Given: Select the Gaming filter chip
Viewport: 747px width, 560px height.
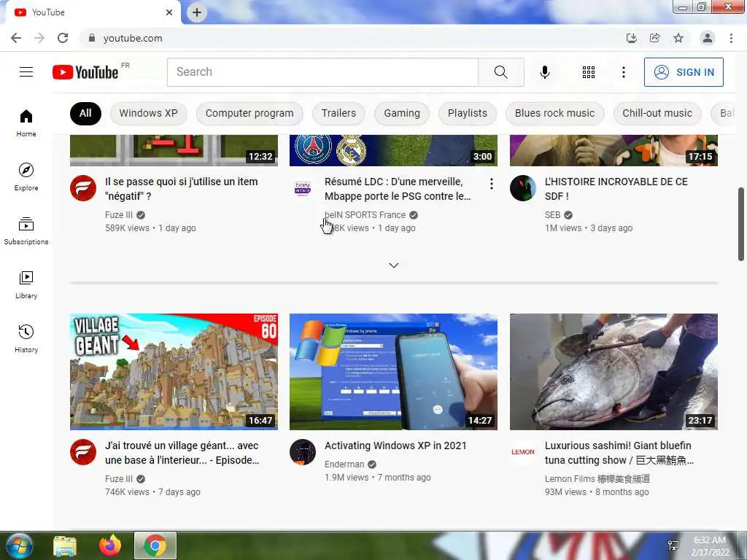Looking at the screenshot, I should pos(402,113).
